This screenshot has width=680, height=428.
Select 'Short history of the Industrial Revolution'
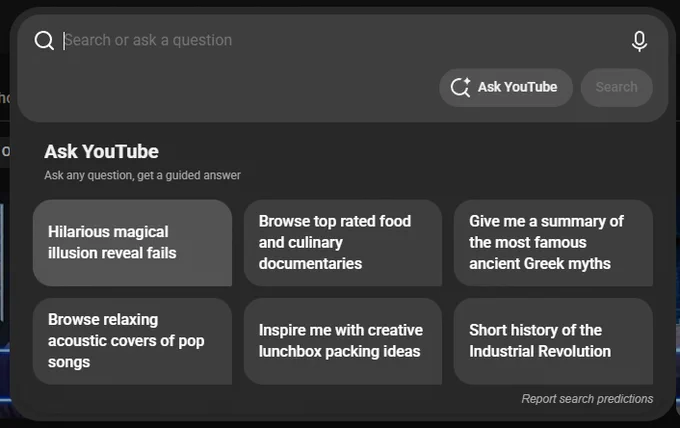[553, 341]
